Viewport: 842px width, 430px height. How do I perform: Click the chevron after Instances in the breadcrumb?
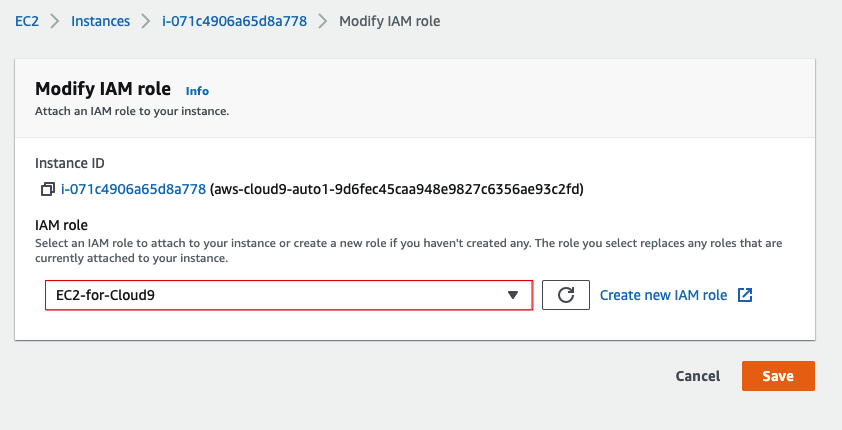tap(146, 21)
